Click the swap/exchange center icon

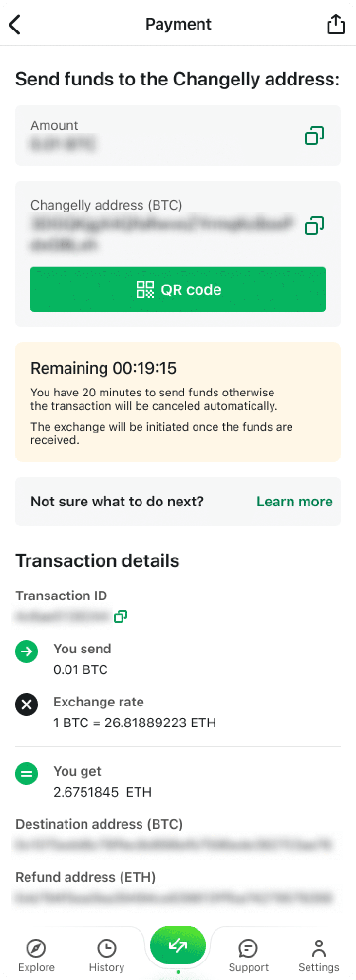tap(178, 944)
